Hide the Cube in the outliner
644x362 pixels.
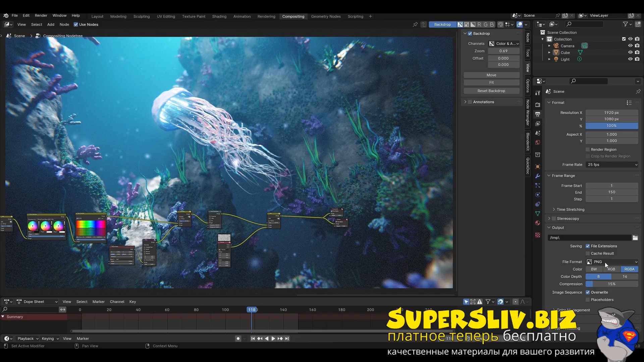pyautogui.click(x=630, y=53)
